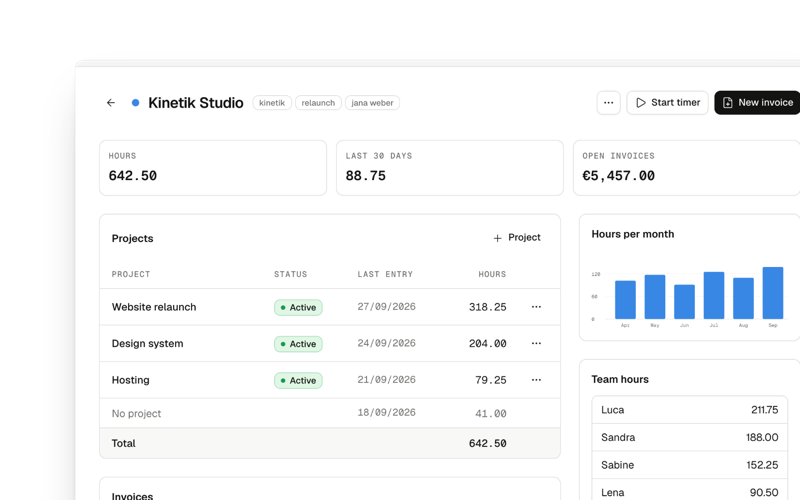
Task: Open options for Website relaunch row
Action: 536,307
